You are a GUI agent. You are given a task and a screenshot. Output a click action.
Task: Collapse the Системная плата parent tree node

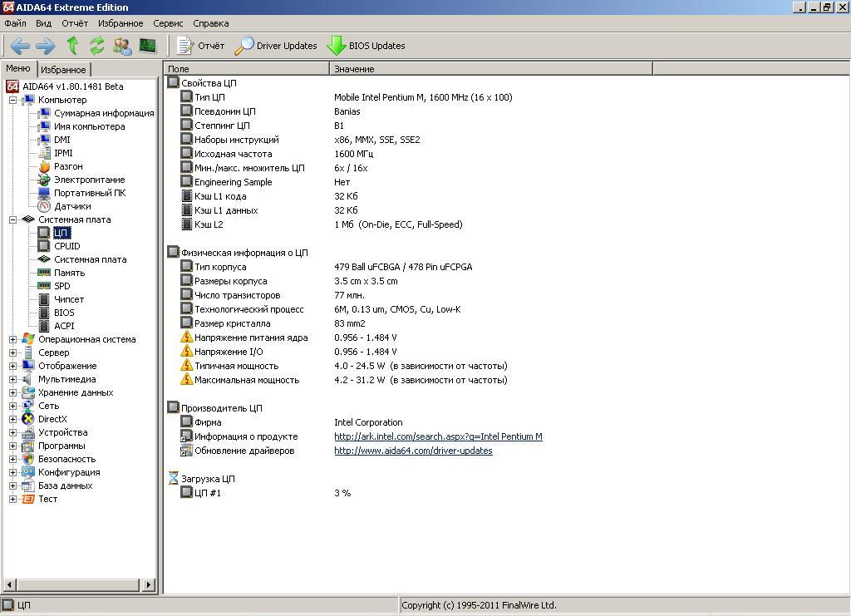point(12,219)
